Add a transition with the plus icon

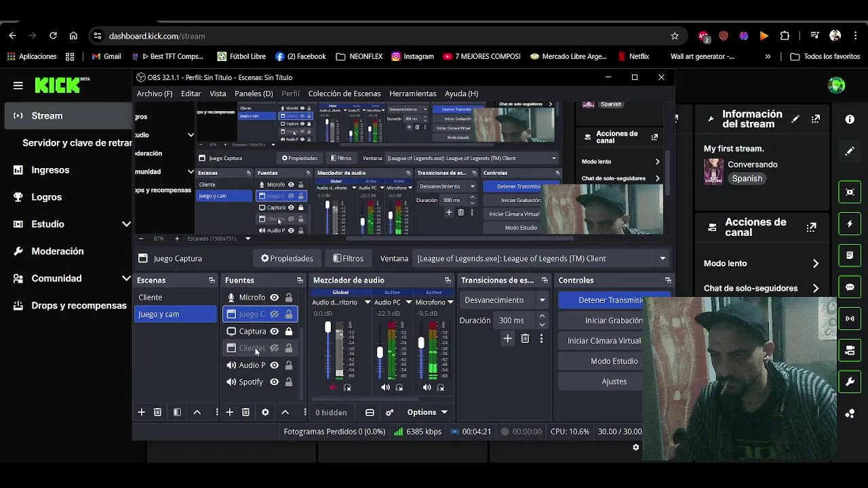click(507, 338)
